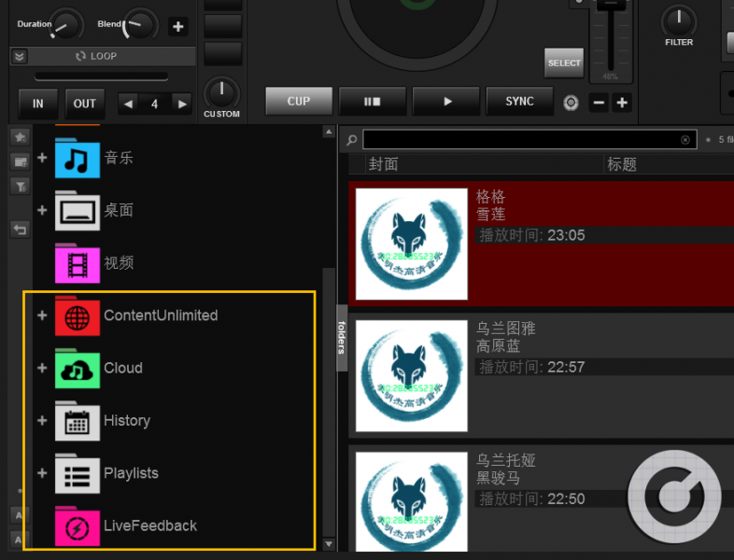734x560 pixels.
Task: Select the Playlists list folder icon
Action: [x=78, y=473]
